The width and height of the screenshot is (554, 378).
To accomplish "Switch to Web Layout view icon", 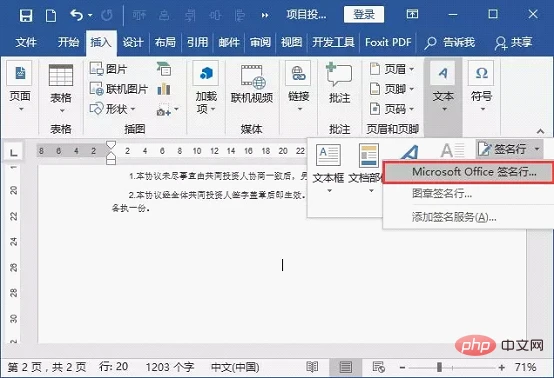I will click(x=378, y=367).
